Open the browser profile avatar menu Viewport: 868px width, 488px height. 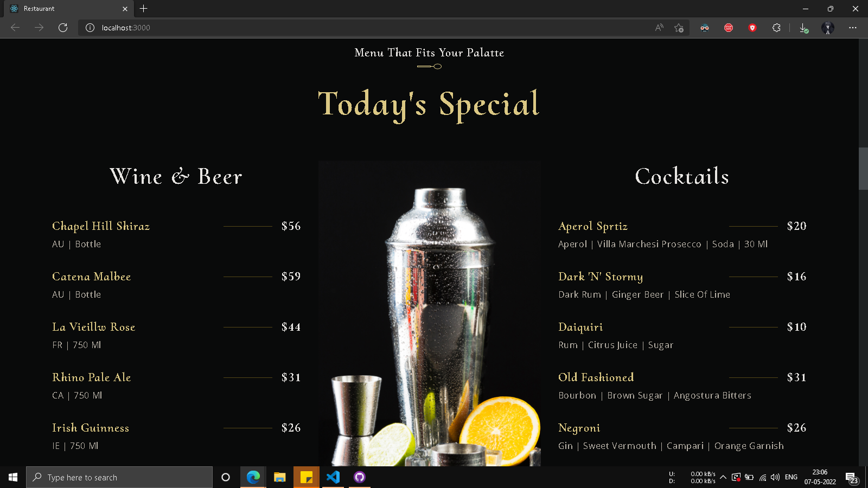[828, 28]
